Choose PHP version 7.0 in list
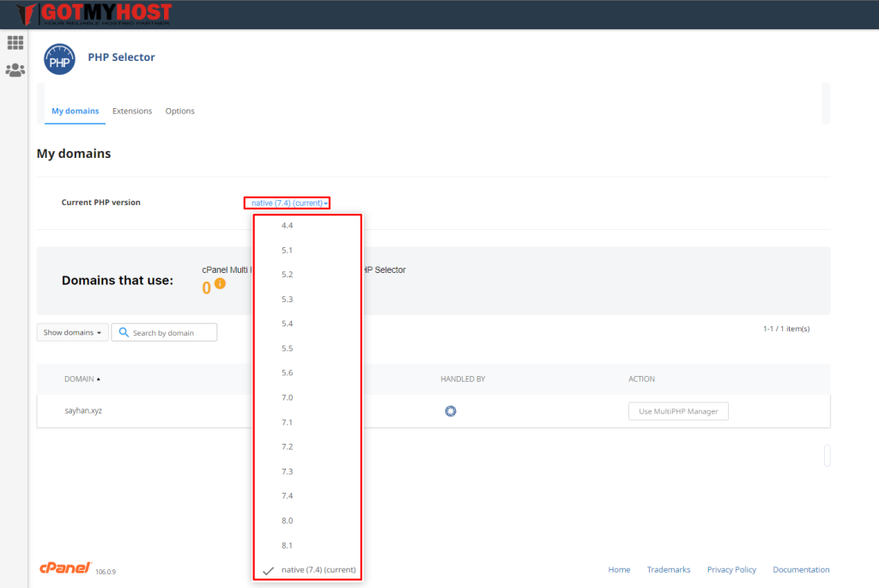The height and width of the screenshot is (588, 879). point(288,397)
